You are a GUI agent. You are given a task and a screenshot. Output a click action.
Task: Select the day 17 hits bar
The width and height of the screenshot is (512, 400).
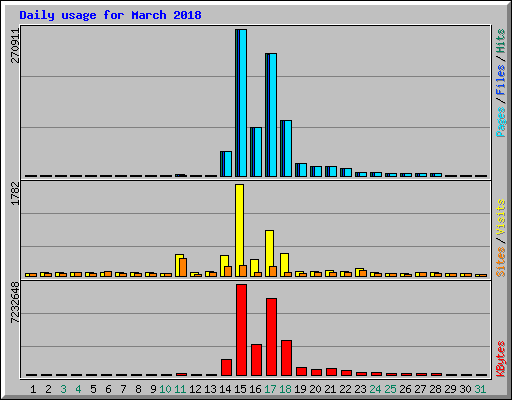271,115
